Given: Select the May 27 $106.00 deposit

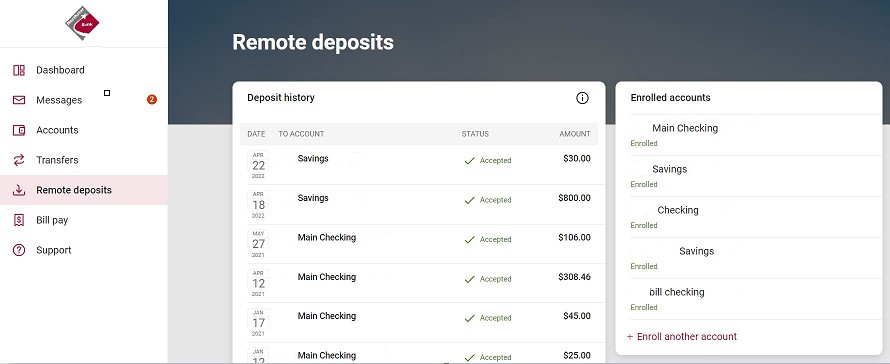Looking at the screenshot, I should click(419, 244).
